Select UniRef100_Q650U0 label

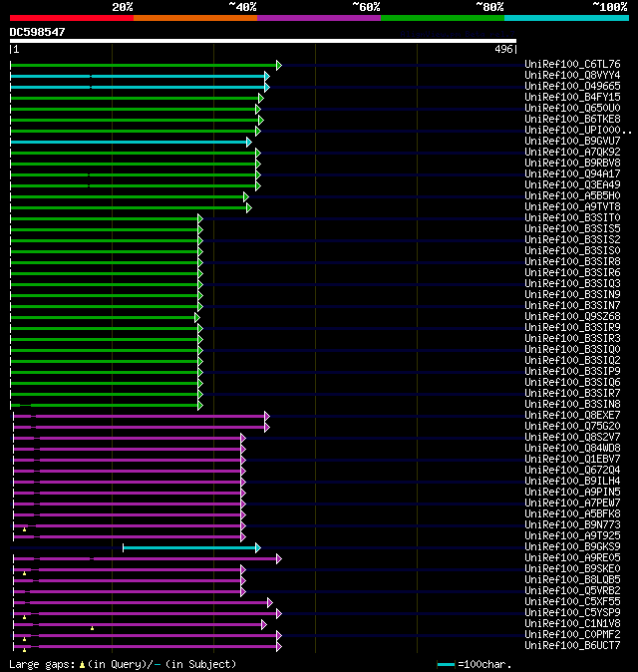coord(572,108)
